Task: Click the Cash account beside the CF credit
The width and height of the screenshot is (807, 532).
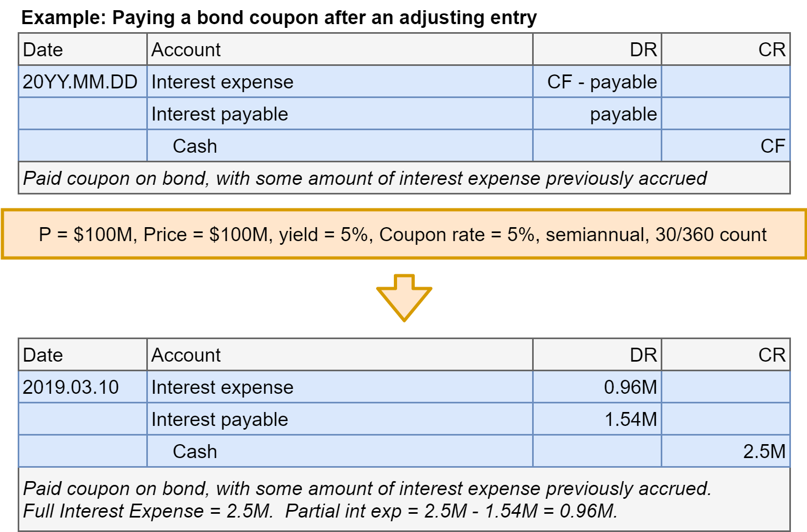Action: point(195,146)
